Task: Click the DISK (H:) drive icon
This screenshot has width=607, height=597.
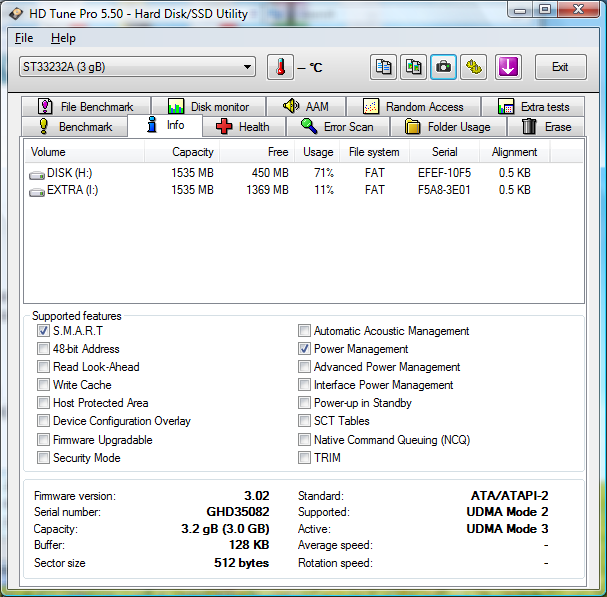Action: 37,175
